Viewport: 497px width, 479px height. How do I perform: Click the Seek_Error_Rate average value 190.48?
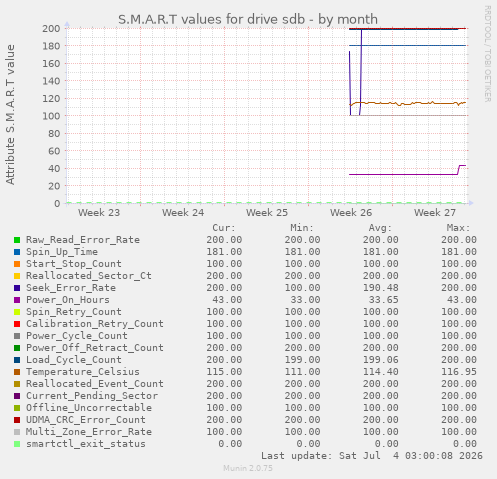pyautogui.click(x=381, y=288)
